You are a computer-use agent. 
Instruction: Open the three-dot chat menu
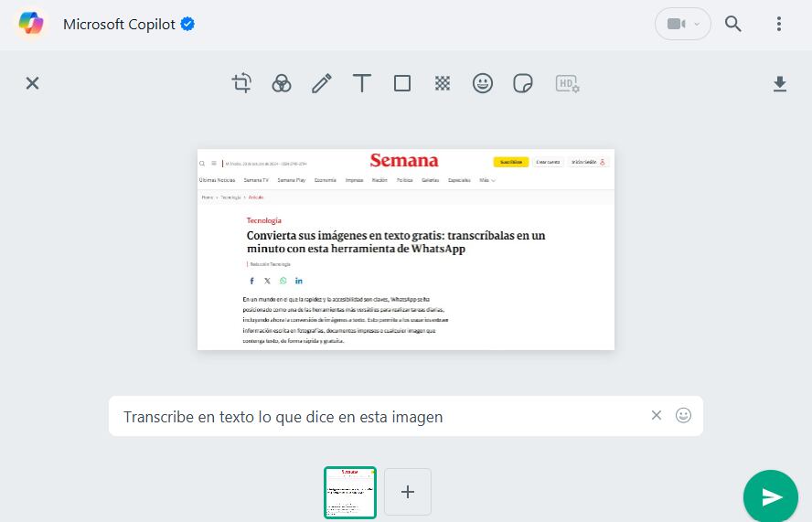pos(779,24)
